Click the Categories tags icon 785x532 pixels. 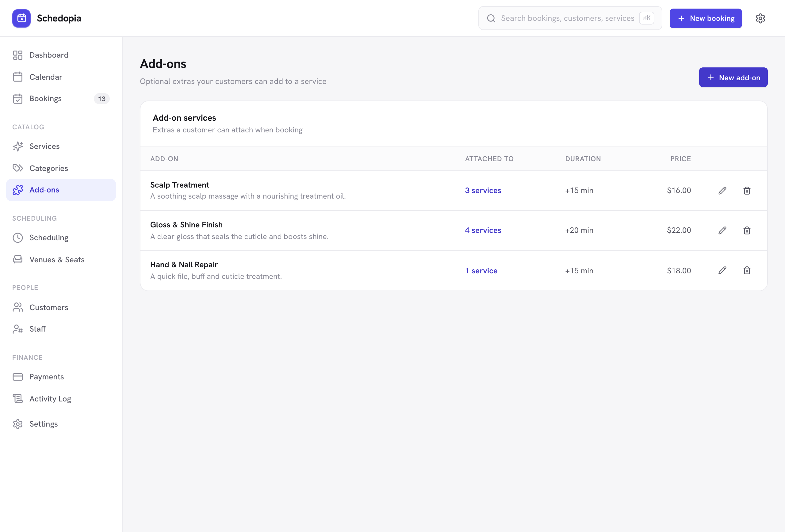point(17,168)
